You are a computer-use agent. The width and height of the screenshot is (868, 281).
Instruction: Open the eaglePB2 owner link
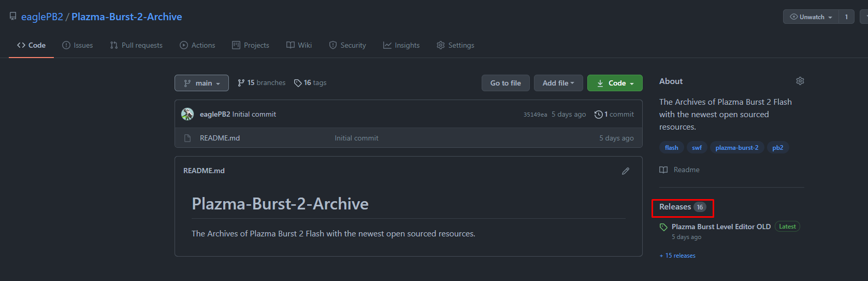pyautogui.click(x=42, y=17)
